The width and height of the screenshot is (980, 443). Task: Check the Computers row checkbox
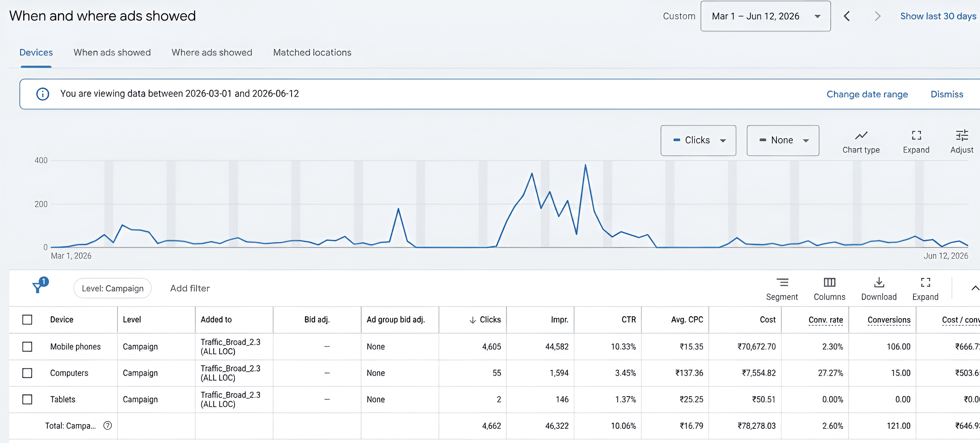tap(27, 372)
